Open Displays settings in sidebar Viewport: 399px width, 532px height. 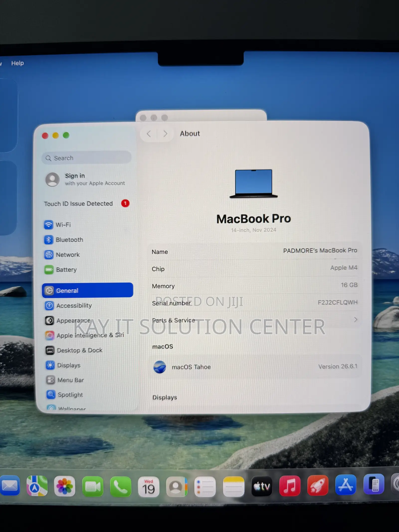tap(63, 365)
